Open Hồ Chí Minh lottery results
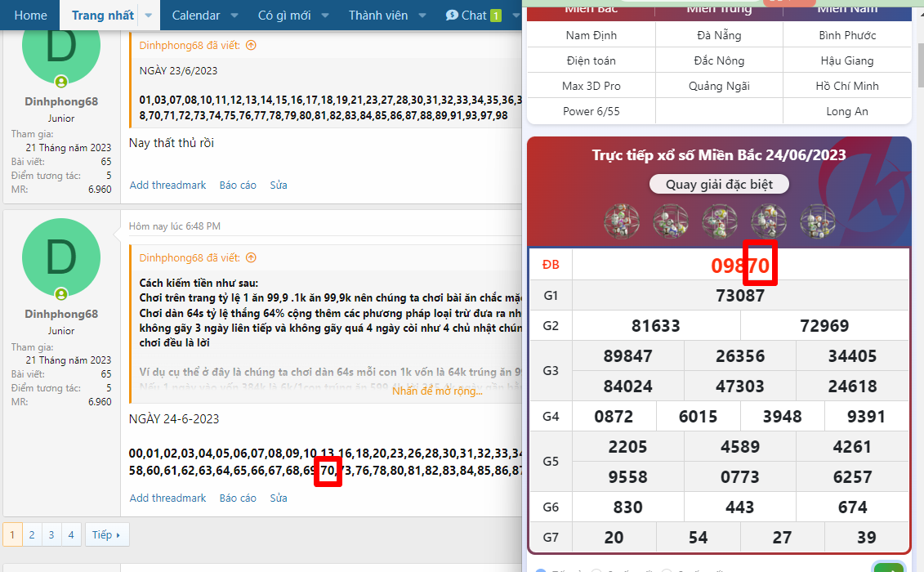This screenshot has height=572, width=924. 847,86
